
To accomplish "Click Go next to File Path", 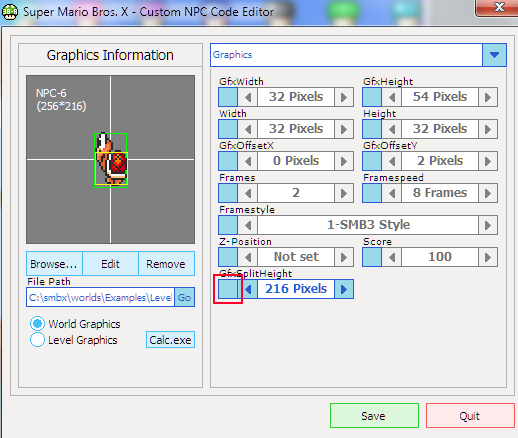I will pyautogui.click(x=184, y=297).
